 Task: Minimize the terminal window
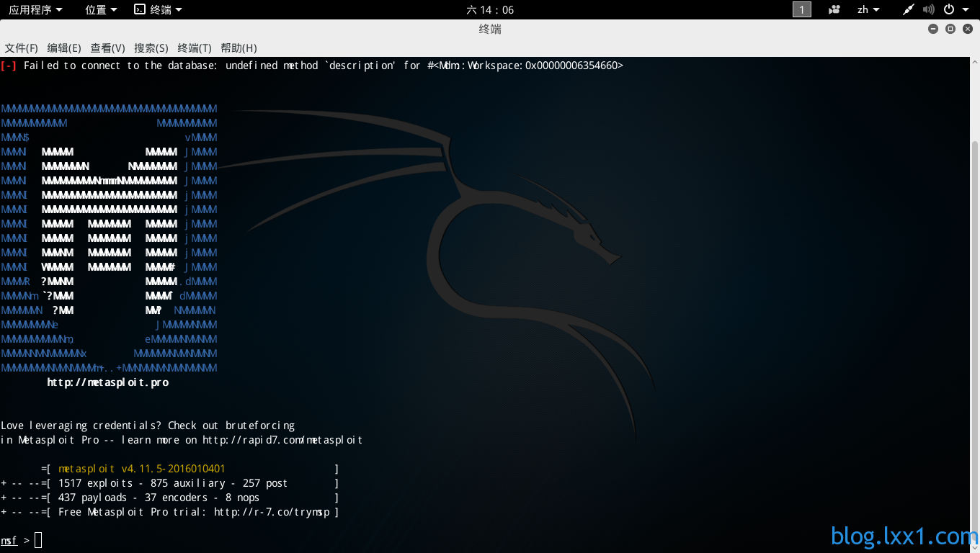tap(933, 29)
